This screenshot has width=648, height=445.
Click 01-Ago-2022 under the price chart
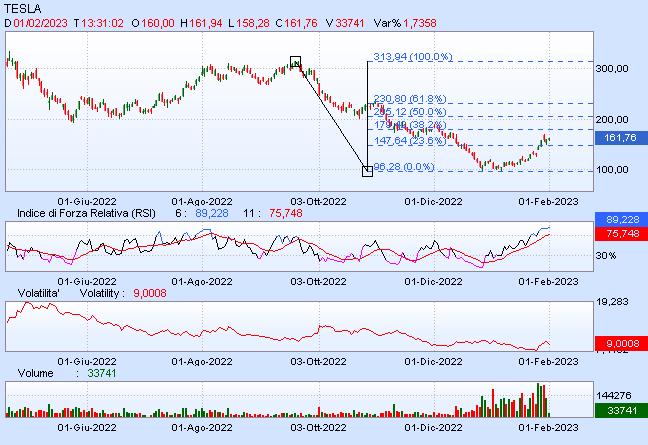pyautogui.click(x=202, y=202)
